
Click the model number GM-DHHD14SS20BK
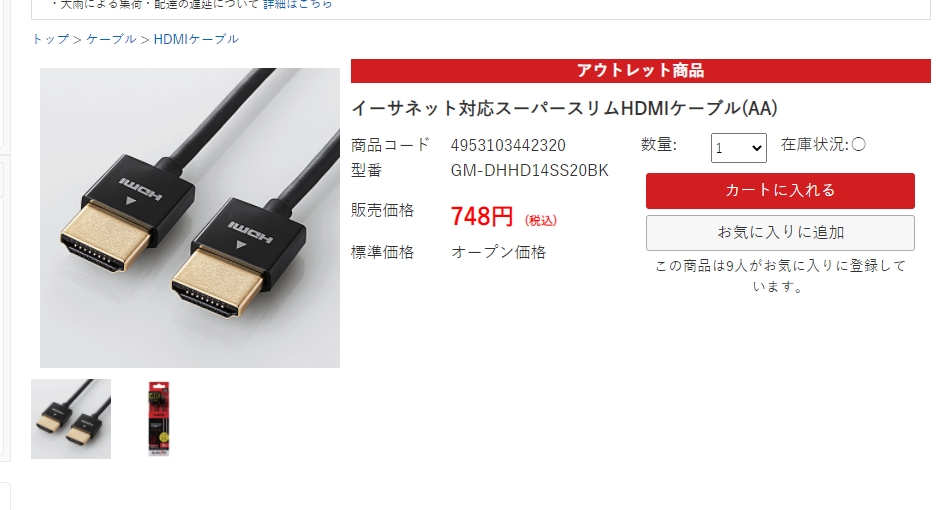pyautogui.click(x=529, y=170)
